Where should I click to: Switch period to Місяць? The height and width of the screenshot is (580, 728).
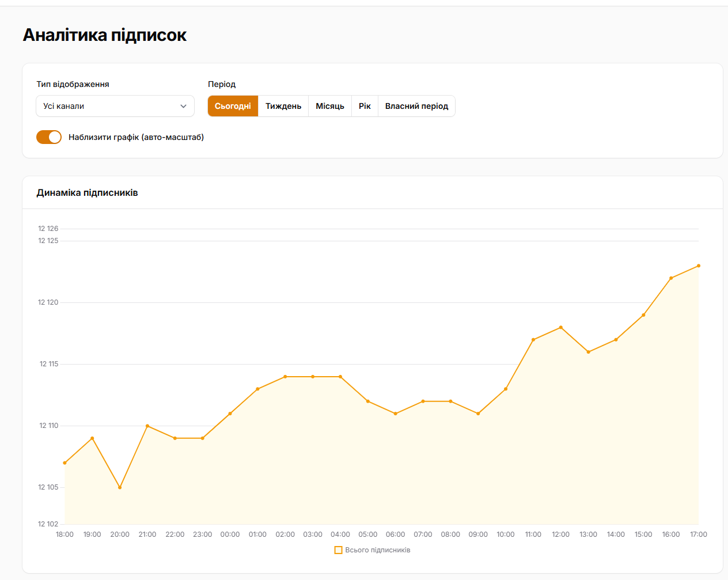coord(330,106)
